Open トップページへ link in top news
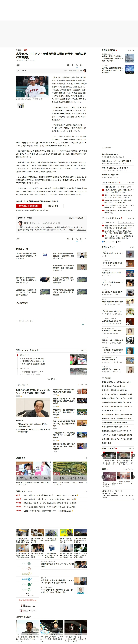The width and height of the screenshot is (138, 644). click(x=83, y=385)
